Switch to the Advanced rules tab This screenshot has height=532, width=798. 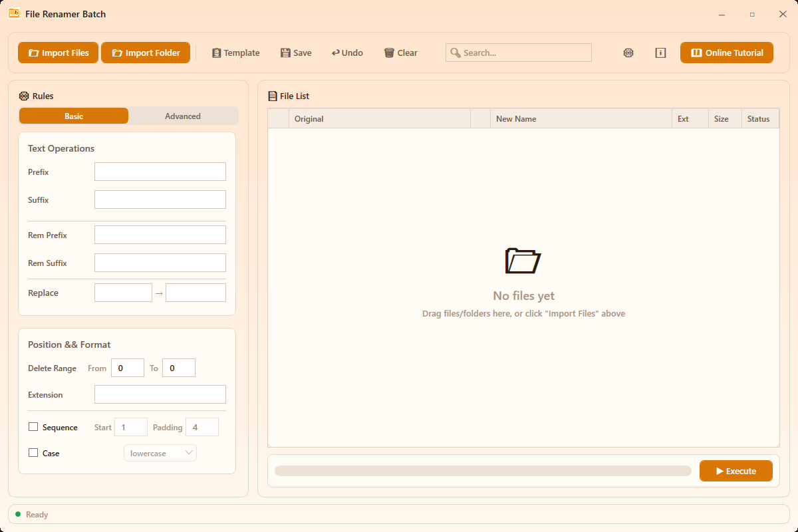pyautogui.click(x=183, y=116)
